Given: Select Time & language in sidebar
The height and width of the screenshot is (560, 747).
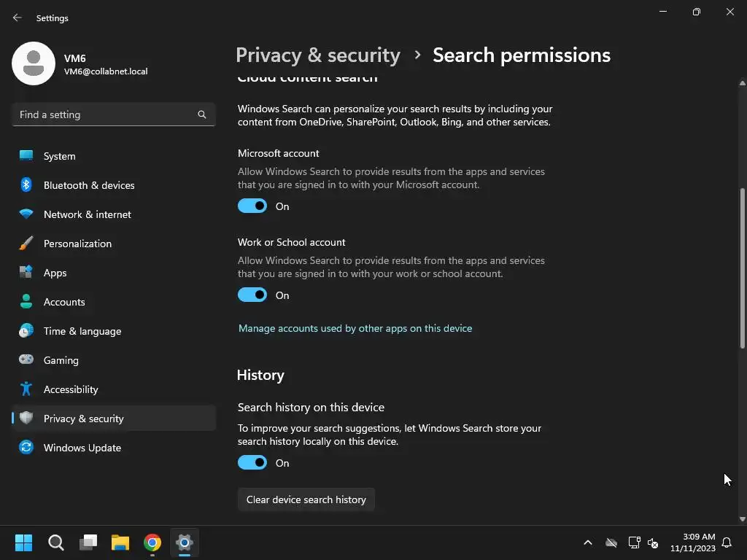Looking at the screenshot, I should (82, 331).
